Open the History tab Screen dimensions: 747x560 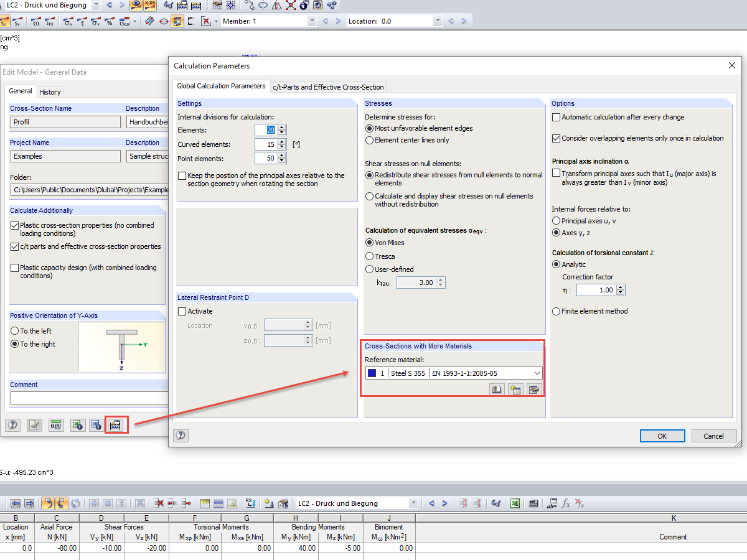pos(50,92)
